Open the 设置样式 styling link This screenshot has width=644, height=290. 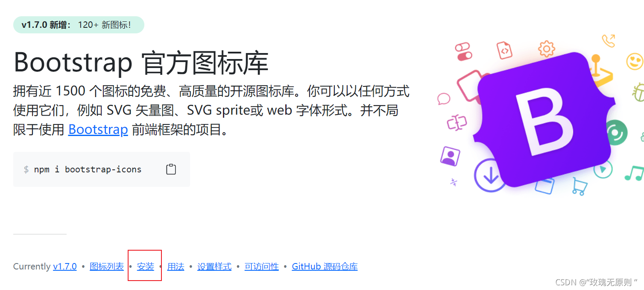(214, 266)
